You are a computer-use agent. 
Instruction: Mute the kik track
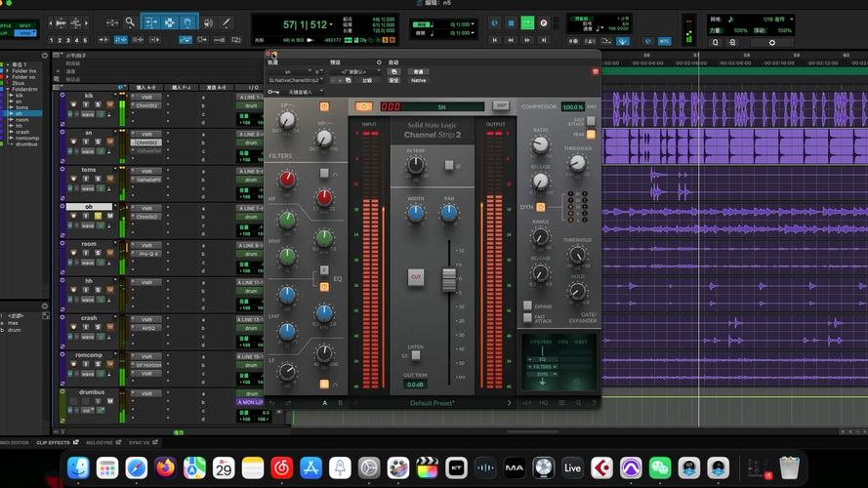click(x=109, y=104)
